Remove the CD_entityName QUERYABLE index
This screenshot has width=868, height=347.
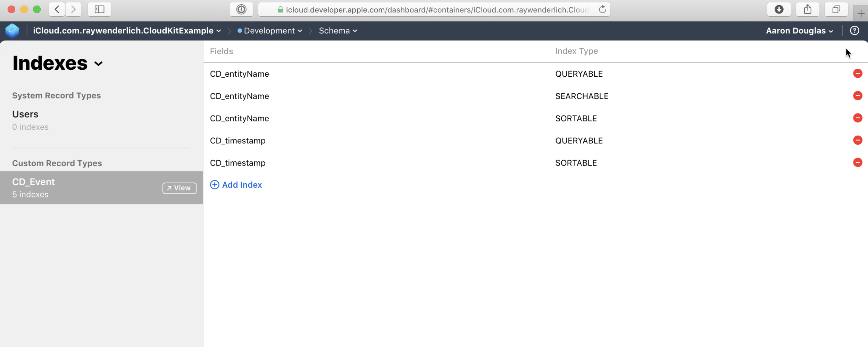pyautogui.click(x=858, y=74)
